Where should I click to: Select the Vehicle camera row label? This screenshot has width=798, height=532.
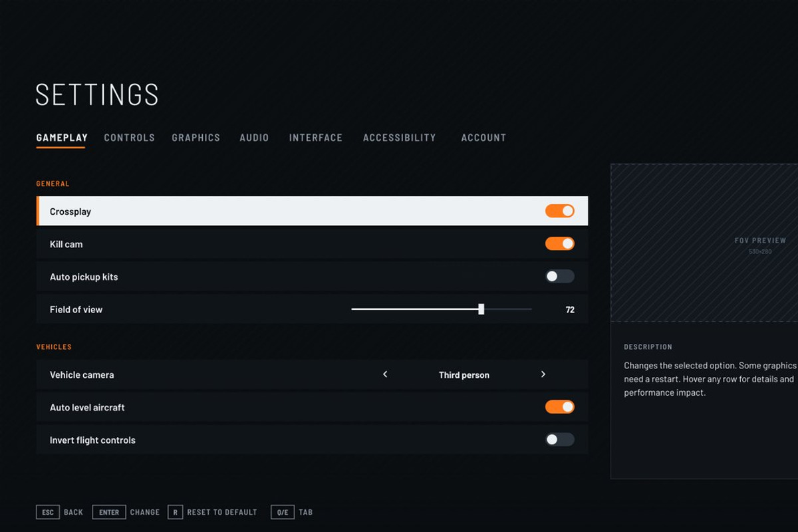82,374
